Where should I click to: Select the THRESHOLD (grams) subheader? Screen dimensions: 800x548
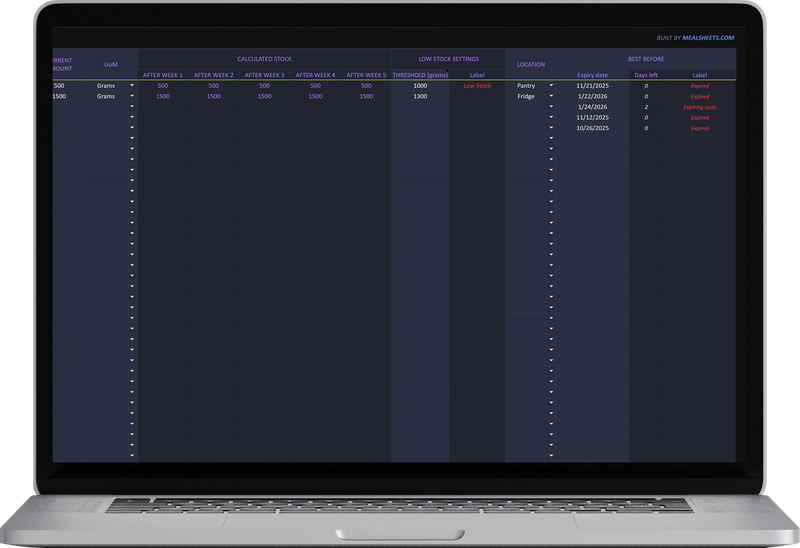click(x=420, y=75)
